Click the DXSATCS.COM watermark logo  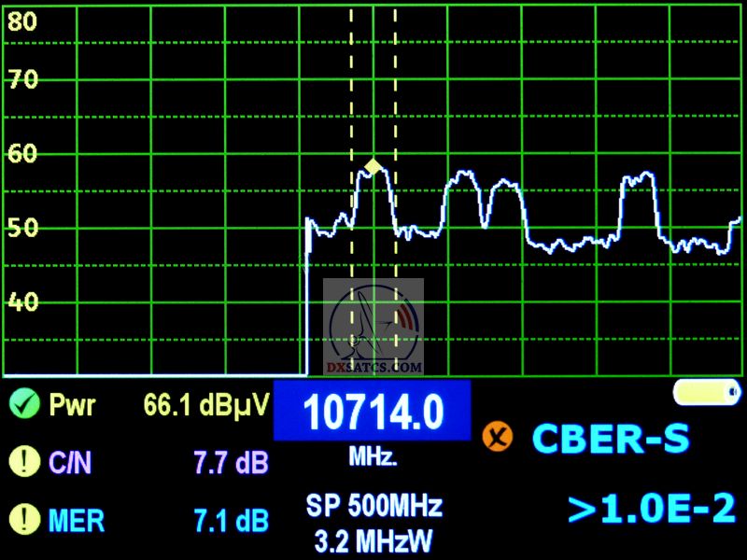tap(373, 327)
